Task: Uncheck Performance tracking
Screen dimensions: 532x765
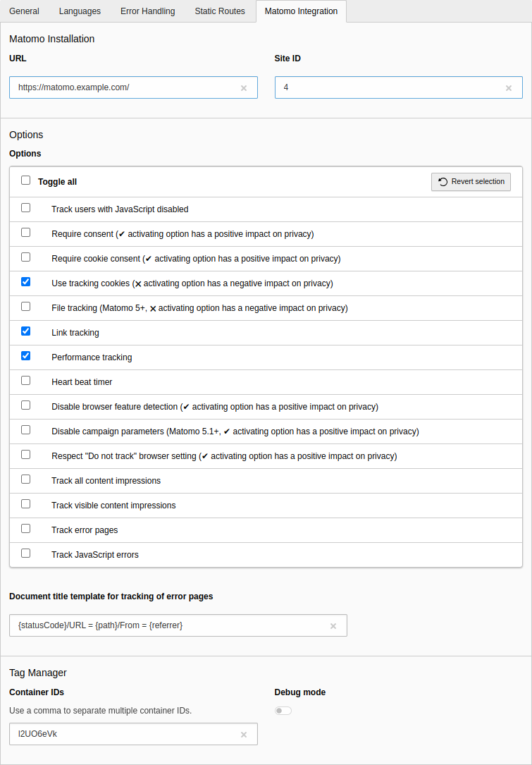Action: pos(25,355)
